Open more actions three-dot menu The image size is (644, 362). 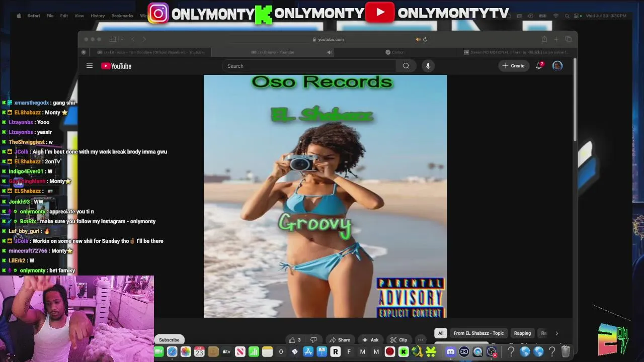[x=421, y=340]
